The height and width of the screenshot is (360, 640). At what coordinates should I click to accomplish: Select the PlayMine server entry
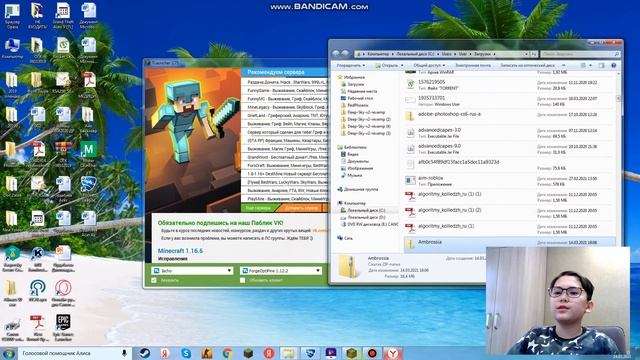[284, 199]
